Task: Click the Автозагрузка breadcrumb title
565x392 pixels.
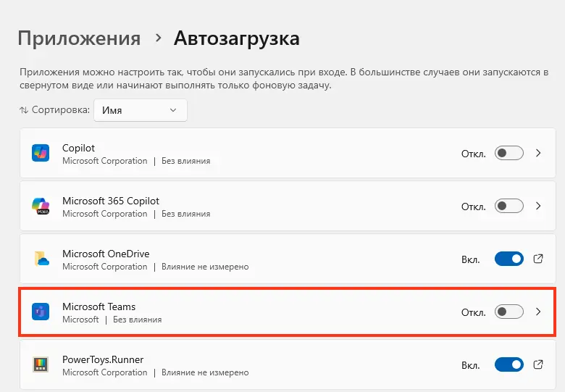Action: point(236,38)
